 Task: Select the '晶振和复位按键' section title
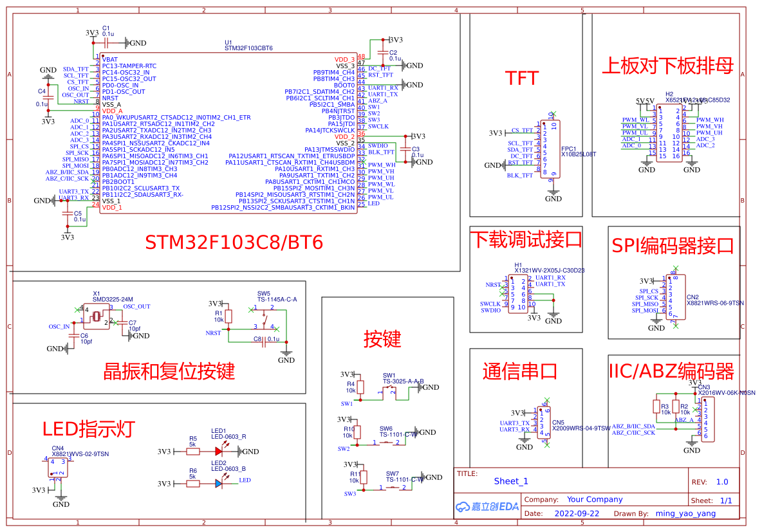tap(169, 371)
